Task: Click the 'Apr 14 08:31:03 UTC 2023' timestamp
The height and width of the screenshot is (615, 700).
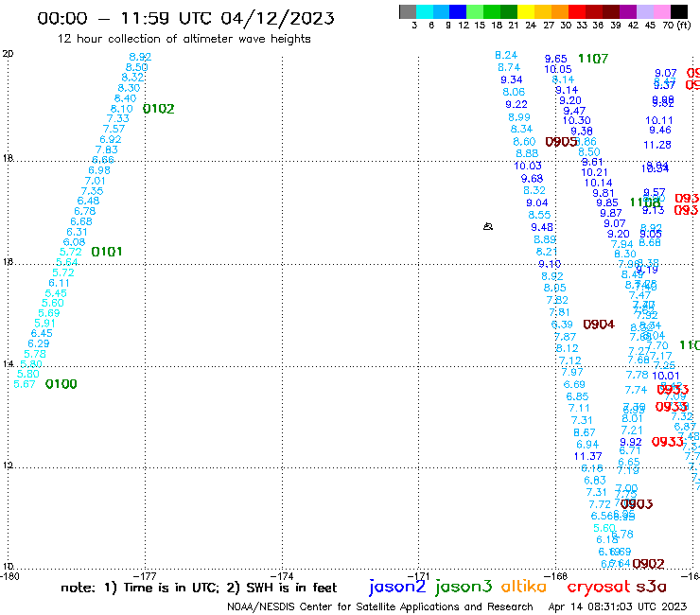Action: pos(618,606)
